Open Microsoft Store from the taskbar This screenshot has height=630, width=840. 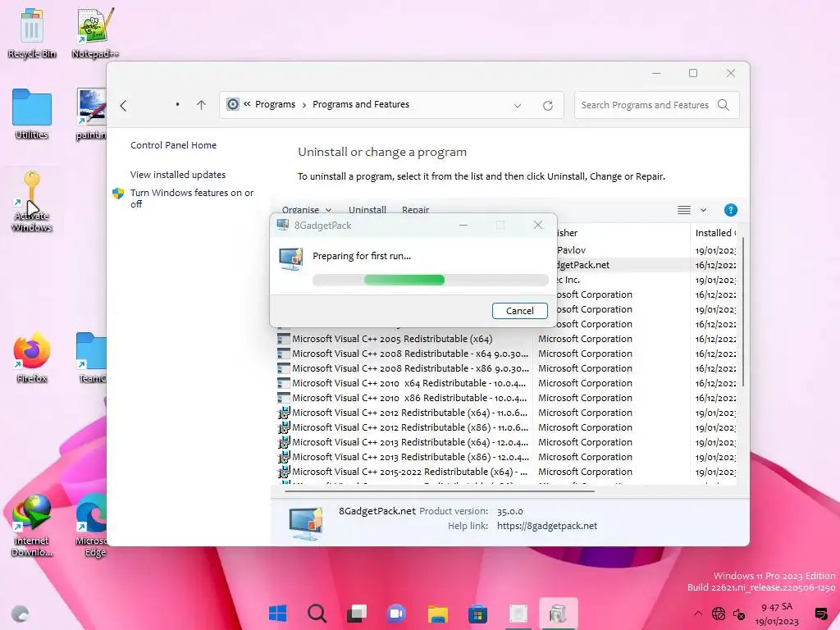[x=477, y=614]
